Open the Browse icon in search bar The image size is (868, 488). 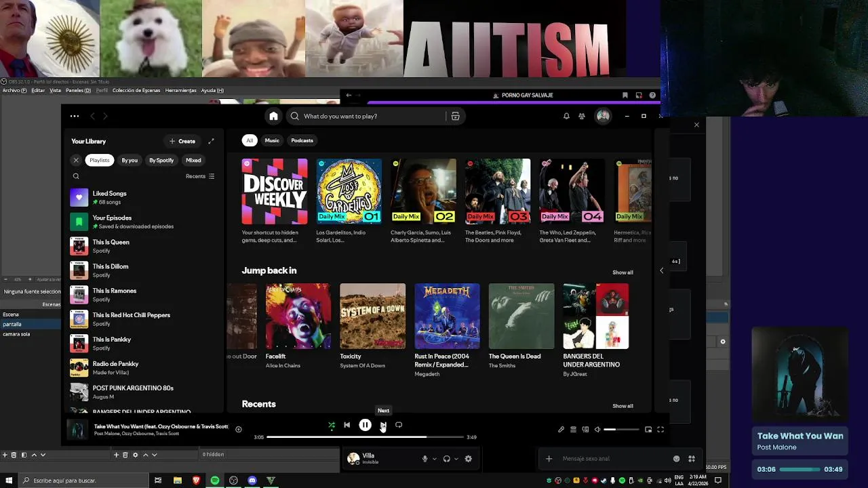pos(456,116)
